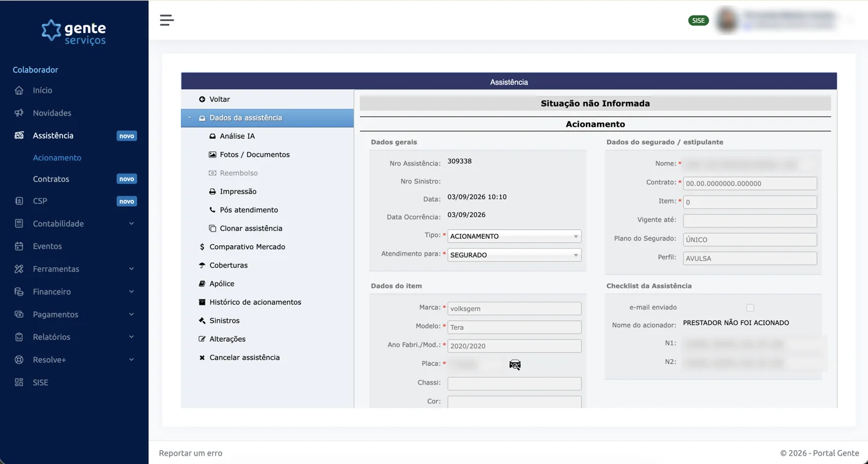868x464 pixels.
Task: Click the PRESTADOR NÃO FOI ACIONADO text
Action: 736,323
